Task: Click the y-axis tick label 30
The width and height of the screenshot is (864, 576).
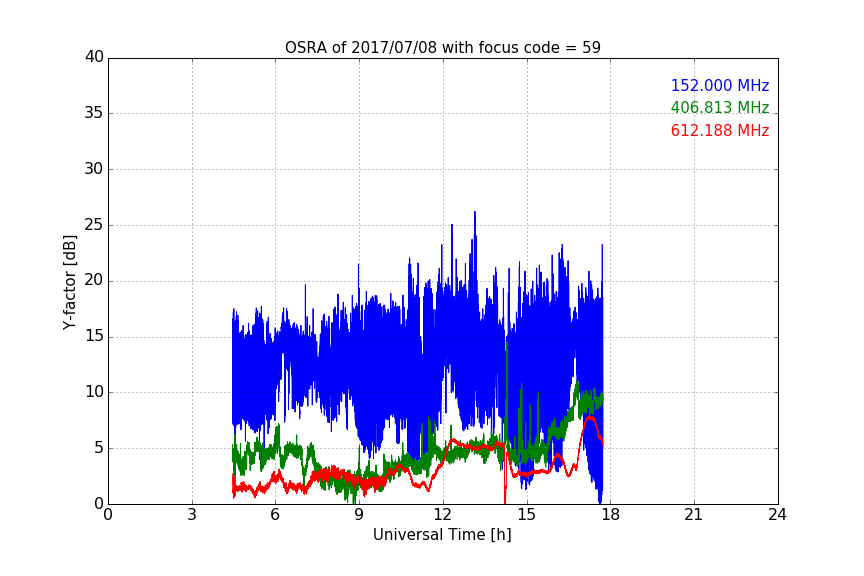Action: pos(94,169)
